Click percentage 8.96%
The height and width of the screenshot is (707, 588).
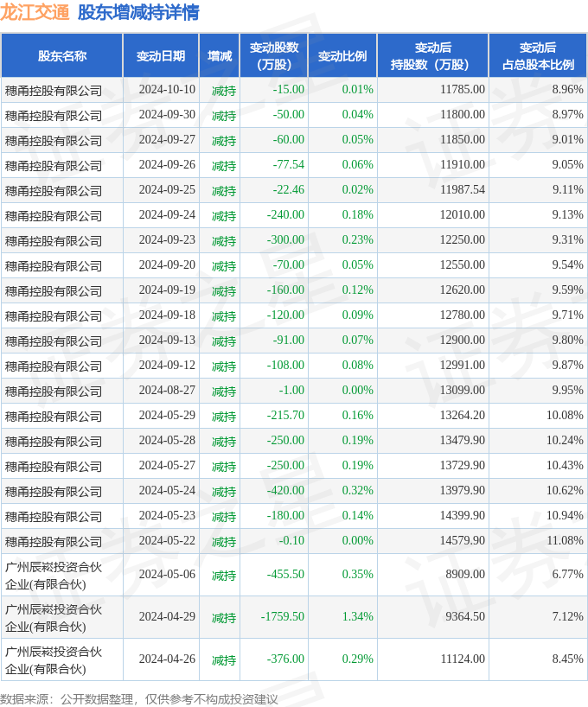(x=568, y=89)
